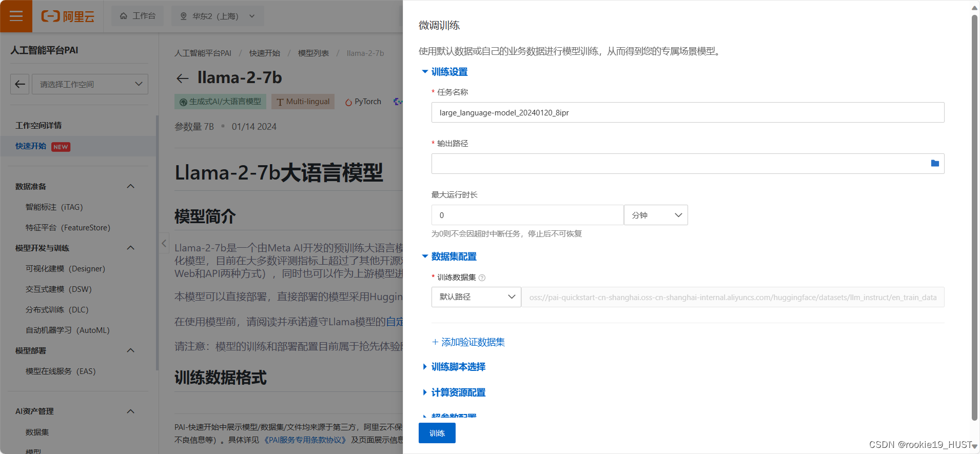This screenshot has height=454, width=980.
Task: Click the oss:// dataset path field
Action: [733, 297]
